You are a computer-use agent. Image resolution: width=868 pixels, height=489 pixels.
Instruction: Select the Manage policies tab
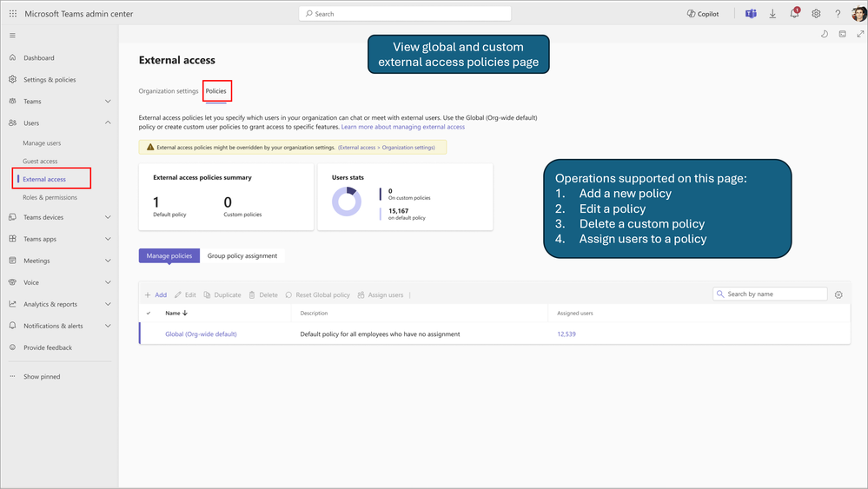pyautogui.click(x=169, y=255)
